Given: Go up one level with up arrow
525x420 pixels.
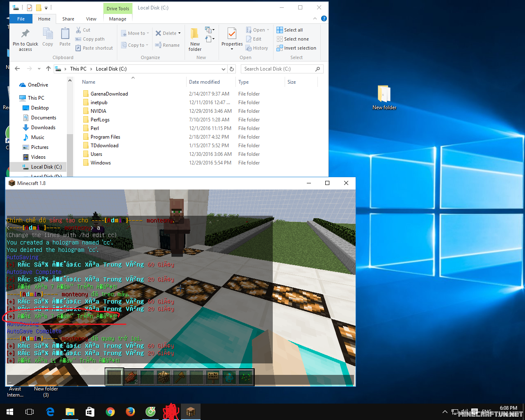Looking at the screenshot, I should click(x=48, y=69).
